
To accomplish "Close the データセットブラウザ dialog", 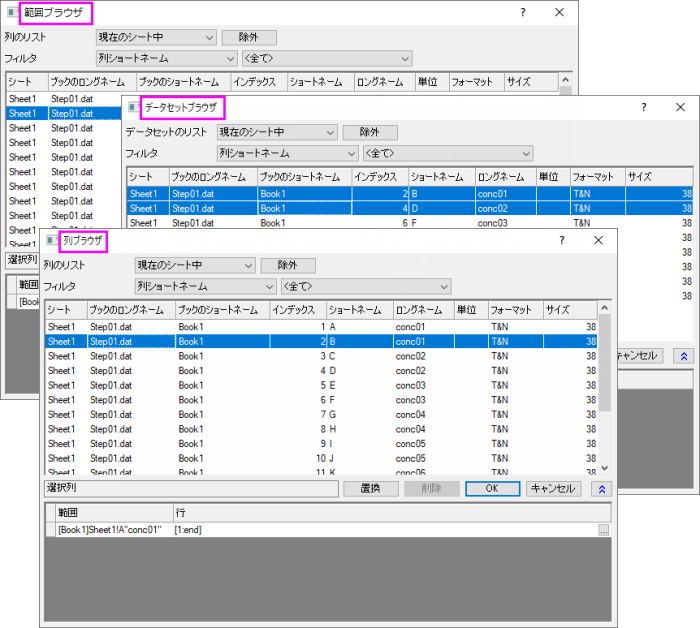I will [x=680, y=107].
